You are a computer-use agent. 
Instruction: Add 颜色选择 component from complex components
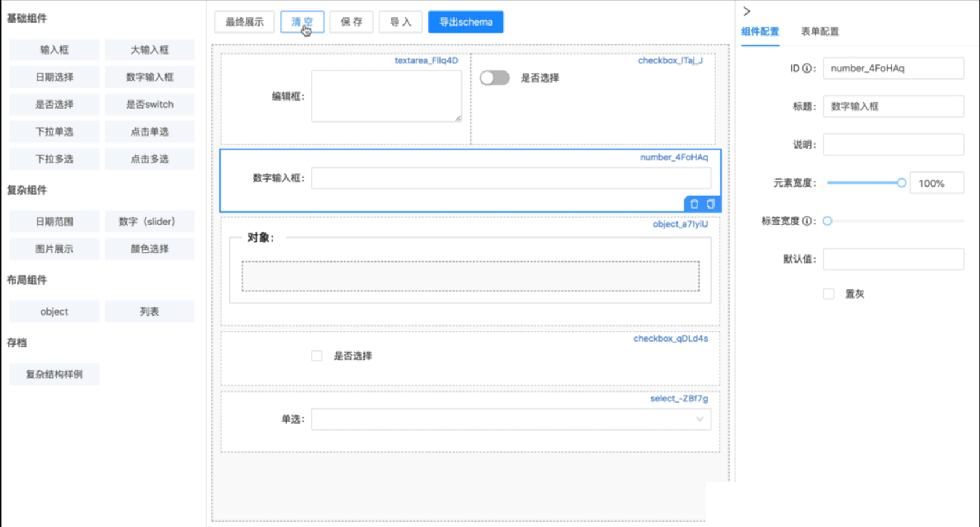point(149,249)
